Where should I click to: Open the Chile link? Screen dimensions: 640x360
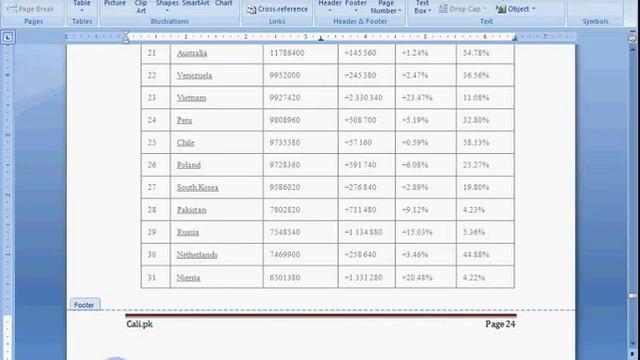point(185,143)
